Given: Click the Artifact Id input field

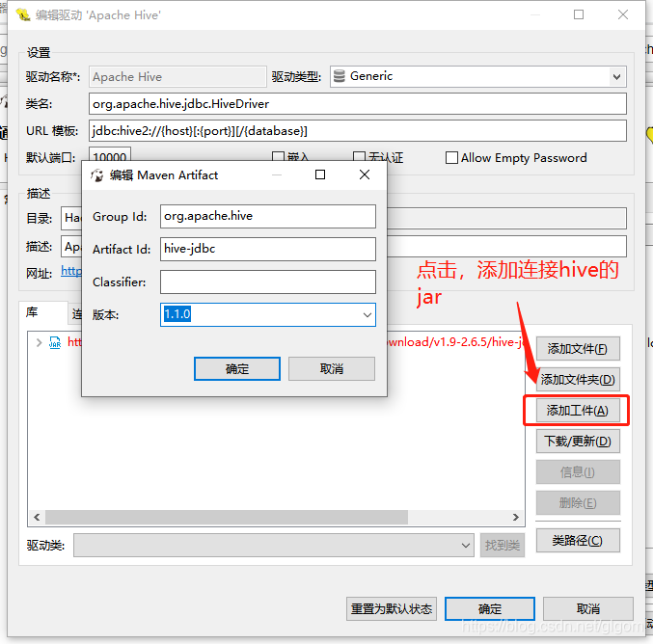Looking at the screenshot, I should 268,249.
